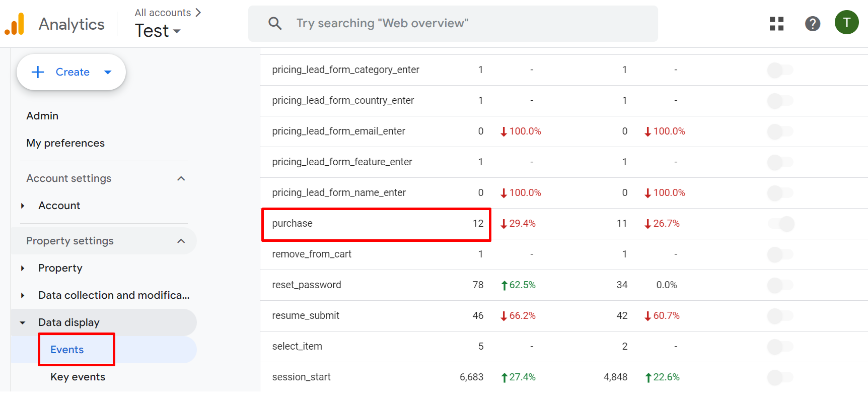This screenshot has height=397, width=868.
Task: Open the Test property dropdown
Action: [x=158, y=31]
